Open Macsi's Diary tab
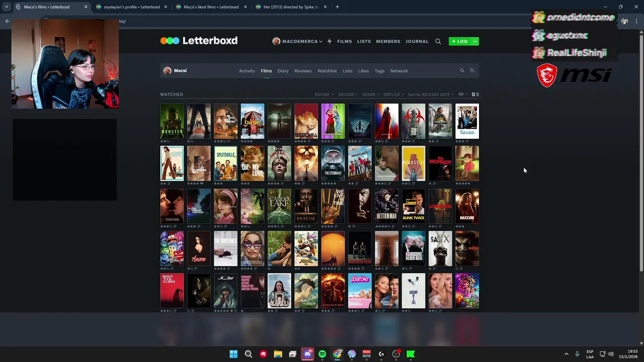 click(283, 71)
